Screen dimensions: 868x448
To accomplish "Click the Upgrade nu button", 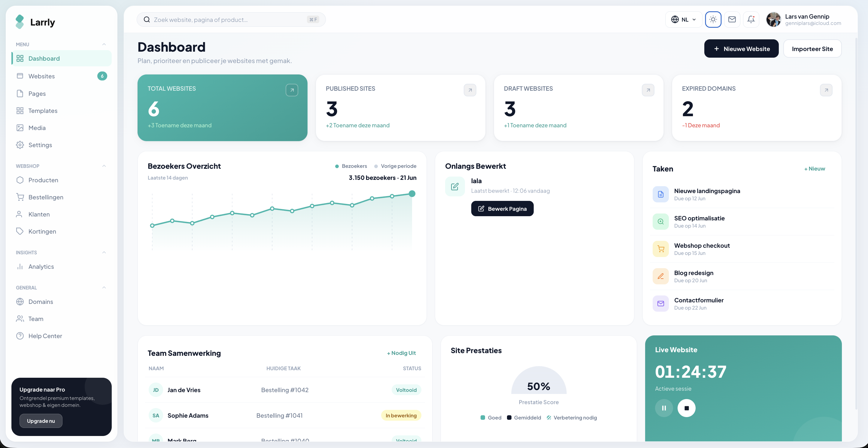I will click(x=41, y=421).
